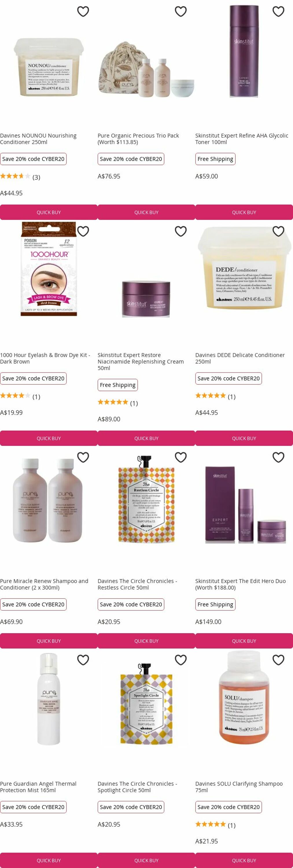Save 1000 Hour Eyelash Dye Kit to wishlist
293x868 pixels.
[83, 231]
